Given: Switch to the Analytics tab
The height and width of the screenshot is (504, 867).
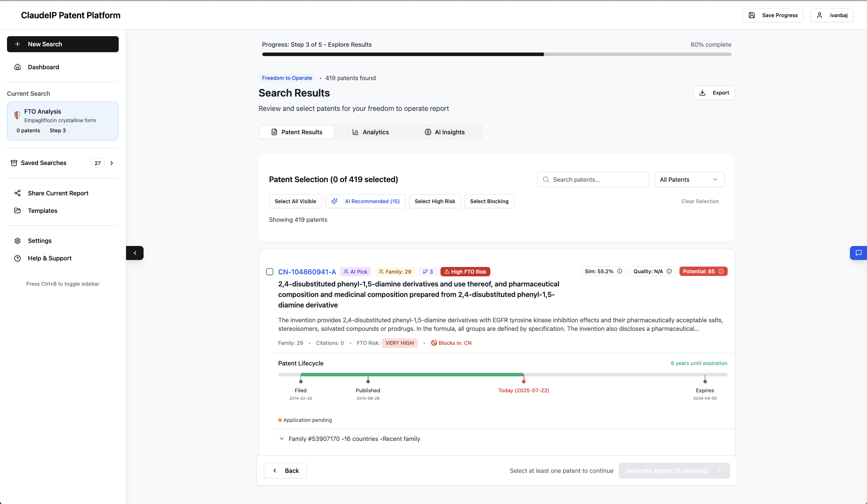Looking at the screenshot, I should pos(370,132).
